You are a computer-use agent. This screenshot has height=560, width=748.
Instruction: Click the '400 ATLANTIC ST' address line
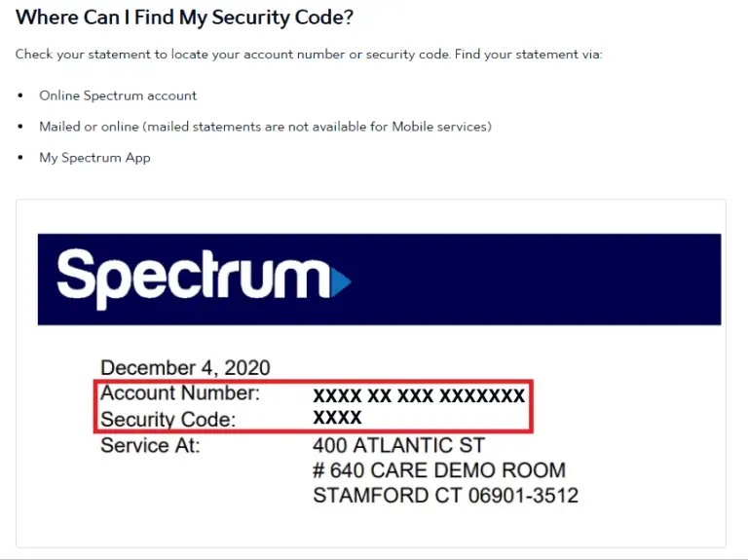398,445
